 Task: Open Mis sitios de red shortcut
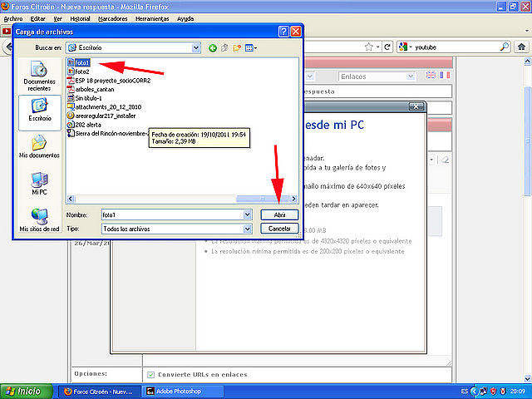39,220
